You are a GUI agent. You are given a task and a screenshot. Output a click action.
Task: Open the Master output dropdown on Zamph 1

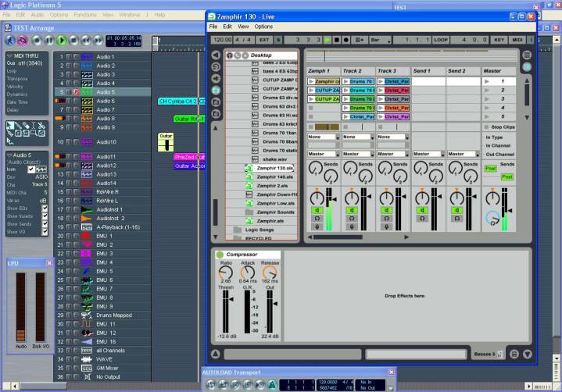323,154
